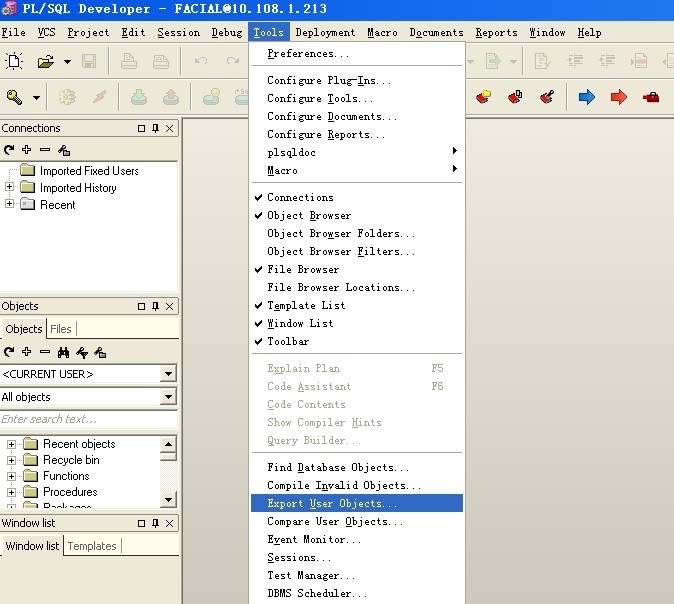The width and height of the screenshot is (674, 604).
Task: Click the red toolbox toolbar icon
Action: [x=651, y=97]
